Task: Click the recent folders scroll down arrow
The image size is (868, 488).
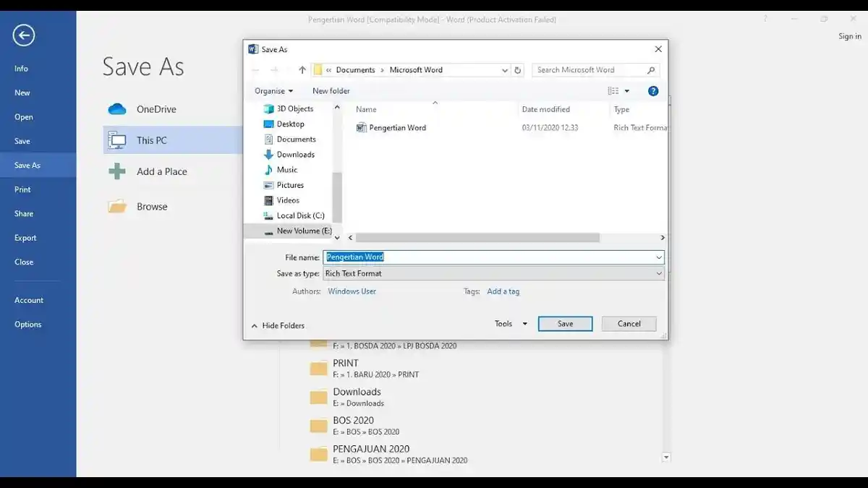Action: 666,457
